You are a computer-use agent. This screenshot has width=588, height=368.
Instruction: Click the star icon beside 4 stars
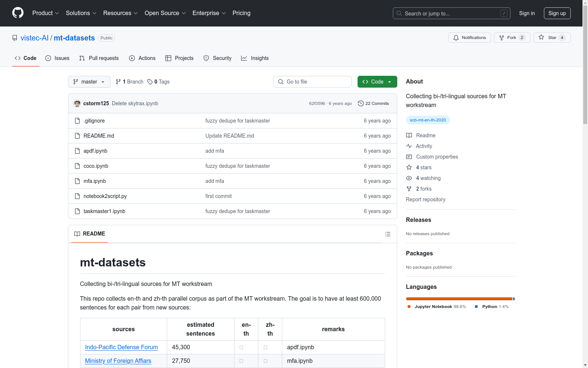[409, 167]
